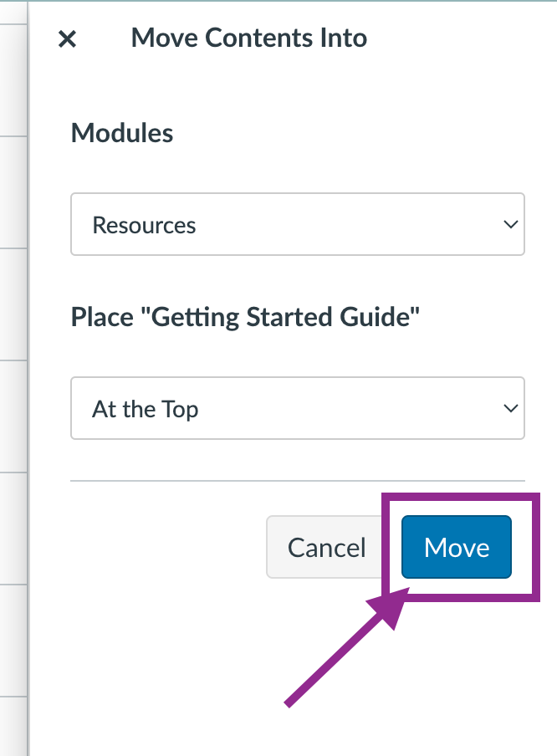Choose a different module than Resources

(x=298, y=224)
